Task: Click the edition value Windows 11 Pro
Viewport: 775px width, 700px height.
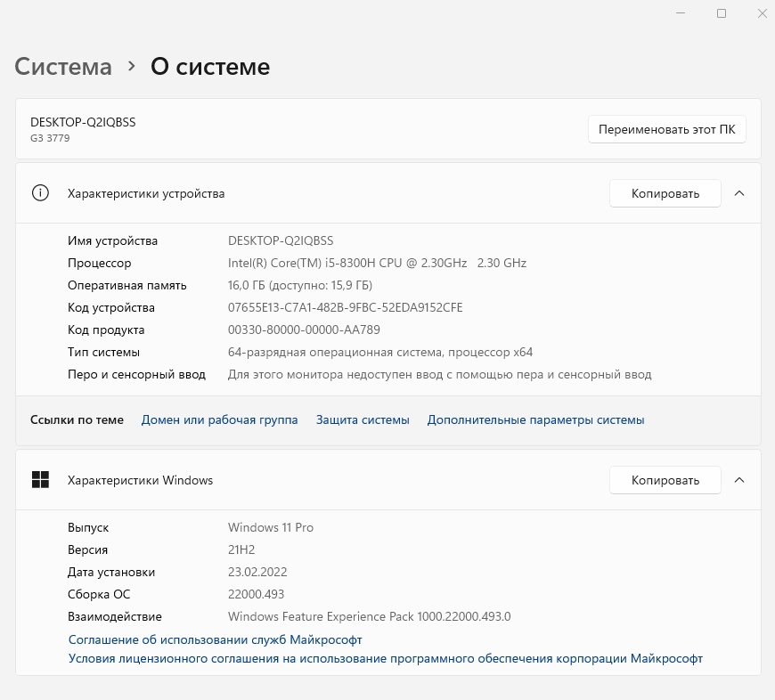Action: click(271, 527)
